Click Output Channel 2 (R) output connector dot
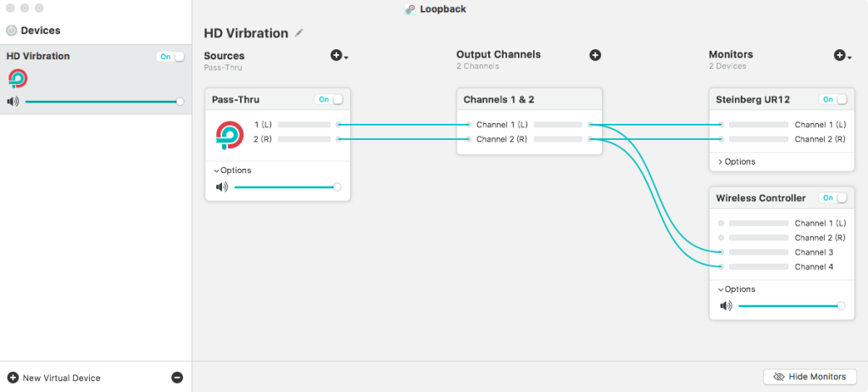 pos(591,139)
